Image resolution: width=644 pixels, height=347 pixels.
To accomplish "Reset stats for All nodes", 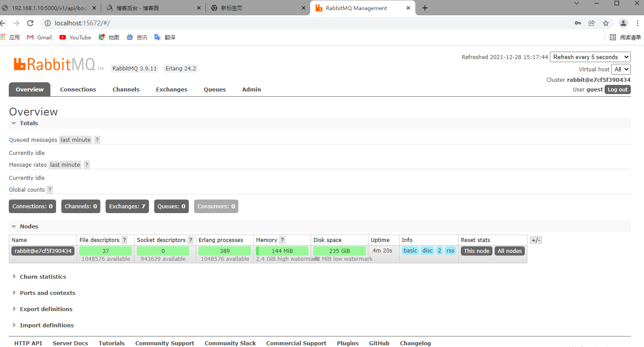I will (x=510, y=251).
